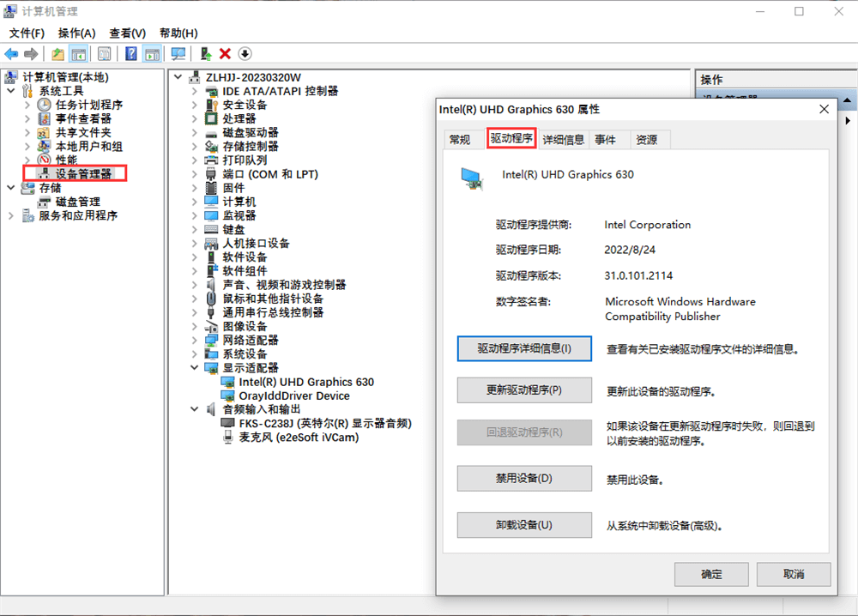The height and width of the screenshot is (616, 858).
Task: Click the properties toolbar icon
Action: pyautogui.click(x=104, y=54)
